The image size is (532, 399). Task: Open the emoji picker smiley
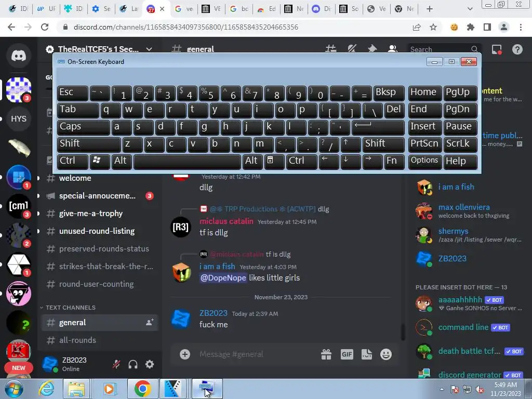[386, 354]
